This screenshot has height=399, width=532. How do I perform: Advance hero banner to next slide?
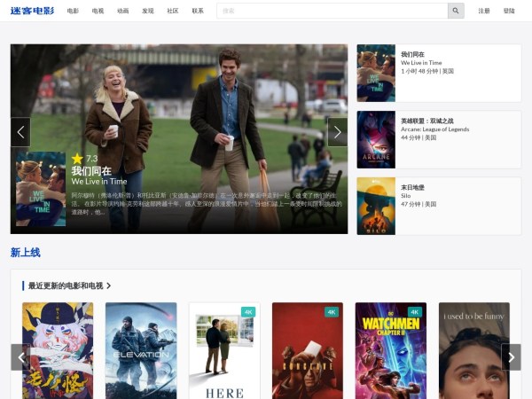337,132
